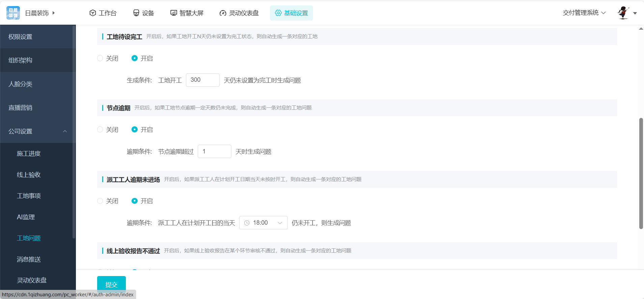Viewport: 644px width, 299px height.
Task: Select the 基础设置 gear icon
Action: (x=278, y=13)
